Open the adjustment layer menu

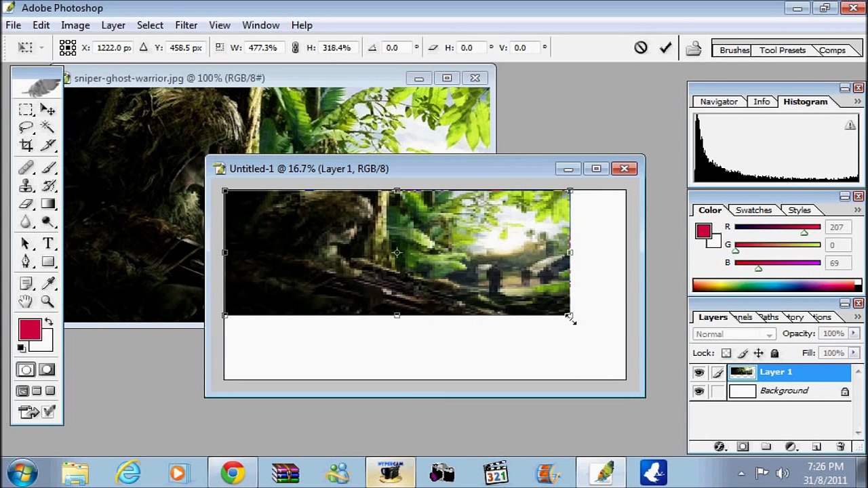(x=791, y=447)
